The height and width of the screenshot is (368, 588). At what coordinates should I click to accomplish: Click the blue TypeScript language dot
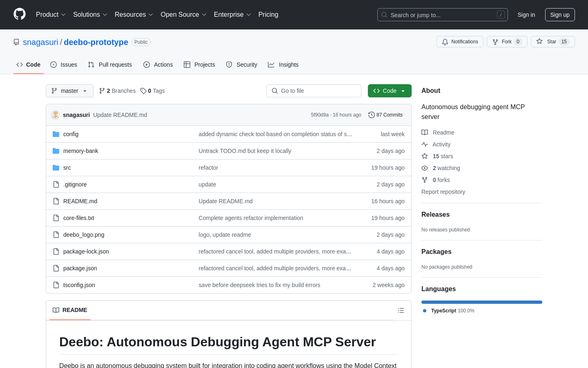tap(425, 311)
